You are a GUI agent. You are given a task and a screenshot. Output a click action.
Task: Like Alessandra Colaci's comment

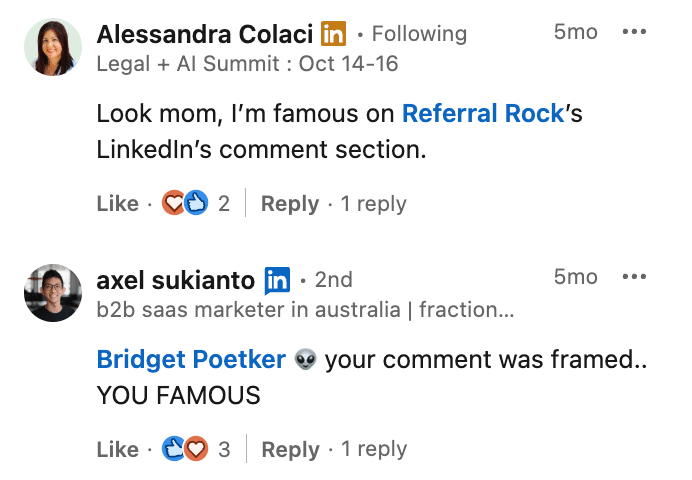(x=117, y=204)
